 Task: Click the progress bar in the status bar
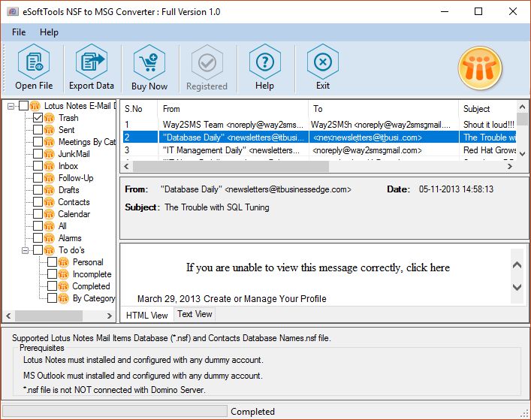tap(114, 411)
